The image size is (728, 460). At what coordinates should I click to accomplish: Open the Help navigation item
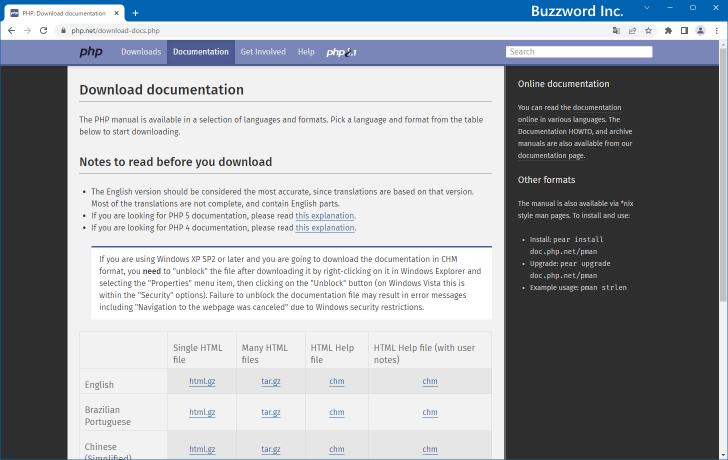coord(306,52)
